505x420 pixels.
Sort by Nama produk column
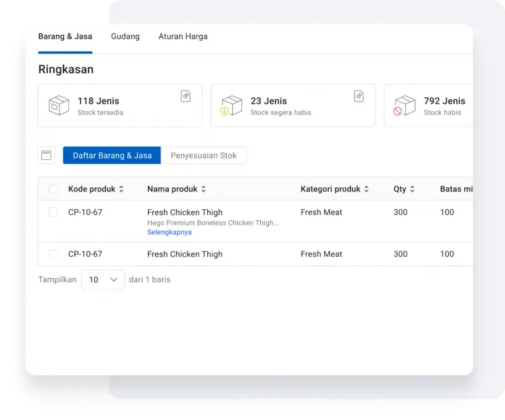tap(203, 189)
